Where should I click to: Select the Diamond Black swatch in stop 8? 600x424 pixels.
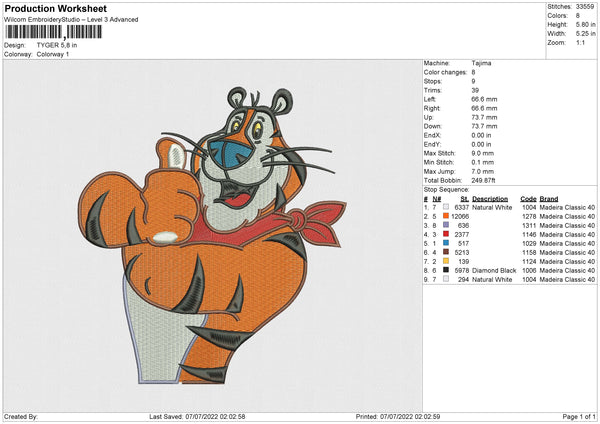(446, 270)
